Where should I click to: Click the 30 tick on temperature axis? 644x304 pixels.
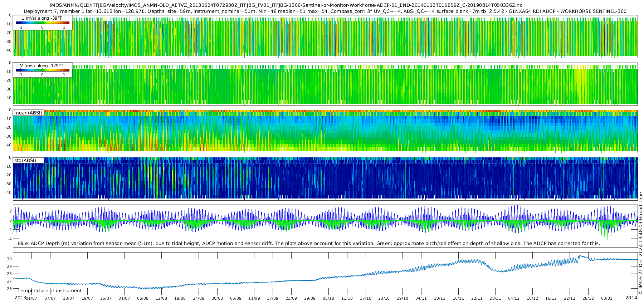click(x=9, y=259)
